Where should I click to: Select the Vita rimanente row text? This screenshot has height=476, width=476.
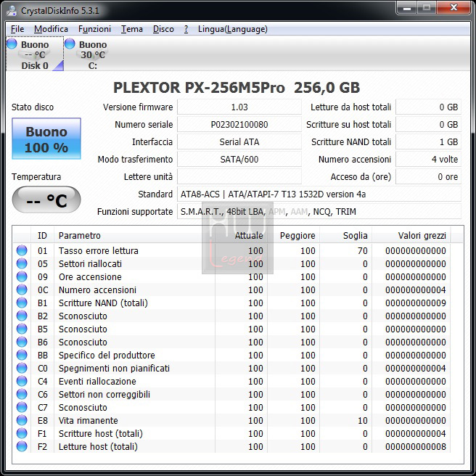tap(88, 420)
